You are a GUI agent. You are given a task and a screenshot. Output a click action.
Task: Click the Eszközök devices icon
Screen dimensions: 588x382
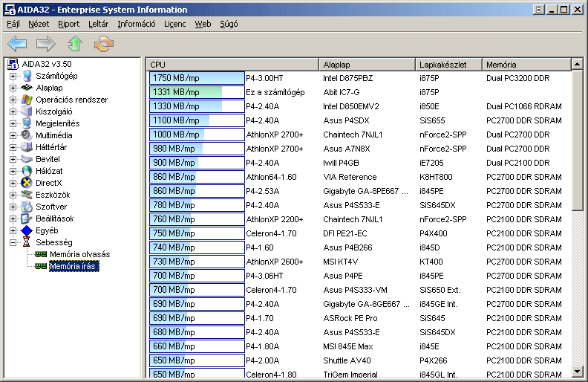click(x=27, y=195)
